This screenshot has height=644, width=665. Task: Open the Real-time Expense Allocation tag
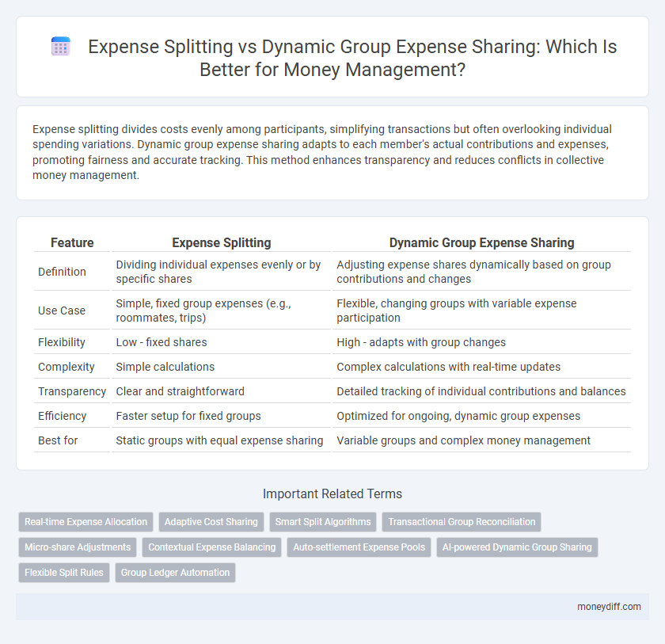coord(85,522)
